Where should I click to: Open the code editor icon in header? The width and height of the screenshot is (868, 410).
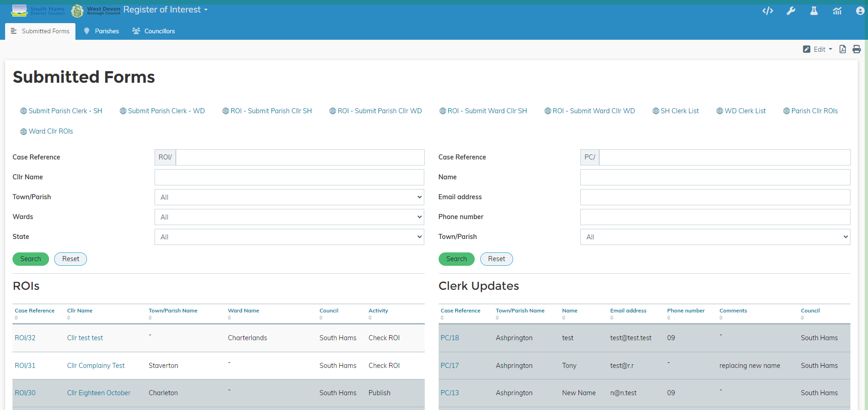point(768,11)
